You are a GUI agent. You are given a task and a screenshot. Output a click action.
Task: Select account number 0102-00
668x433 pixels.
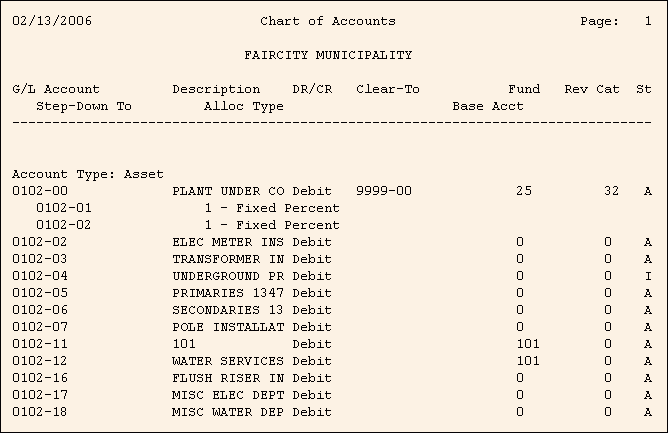[40, 191]
